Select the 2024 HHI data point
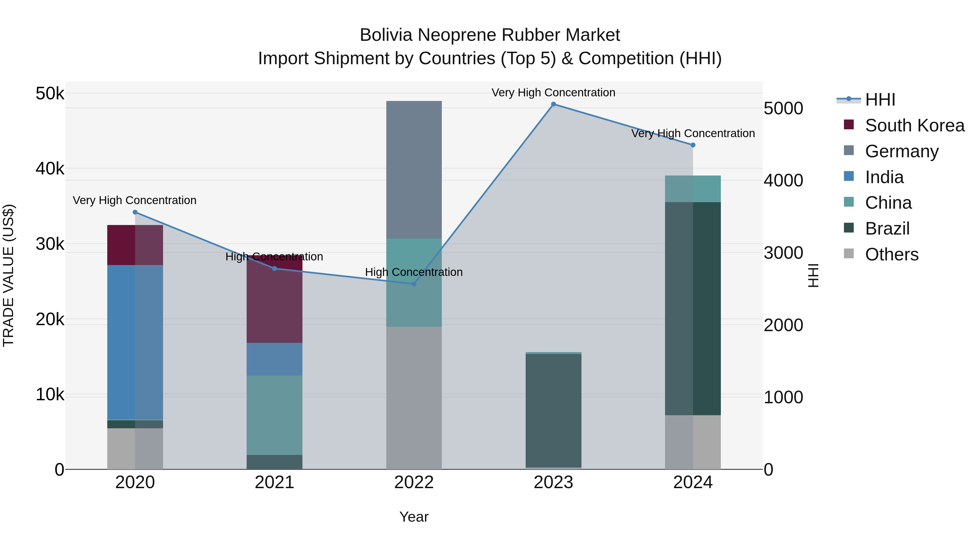Screen dimensions: 980x551 tap(693, 145)
